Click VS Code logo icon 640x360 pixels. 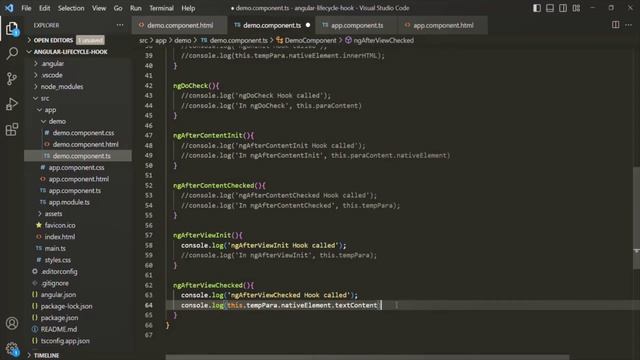9,8
